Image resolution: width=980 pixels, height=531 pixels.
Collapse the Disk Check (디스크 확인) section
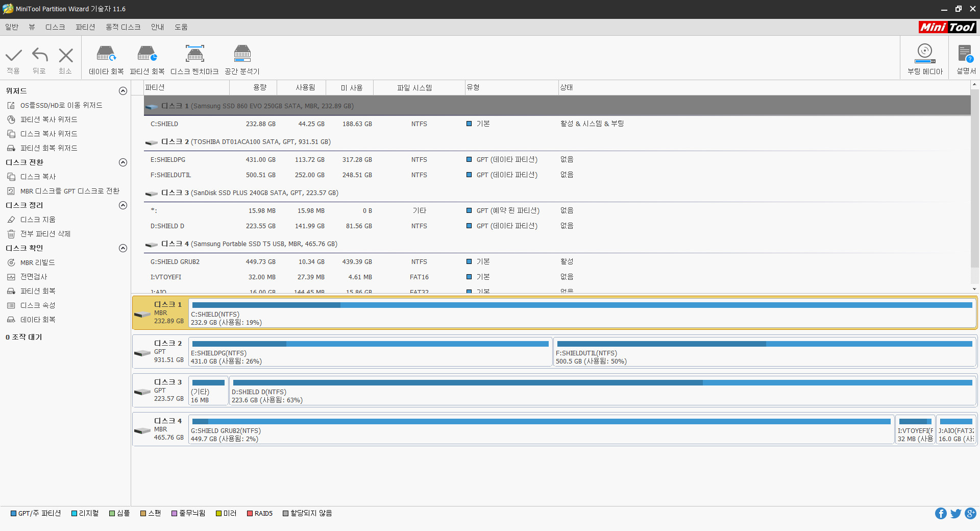tap(123, 248)
